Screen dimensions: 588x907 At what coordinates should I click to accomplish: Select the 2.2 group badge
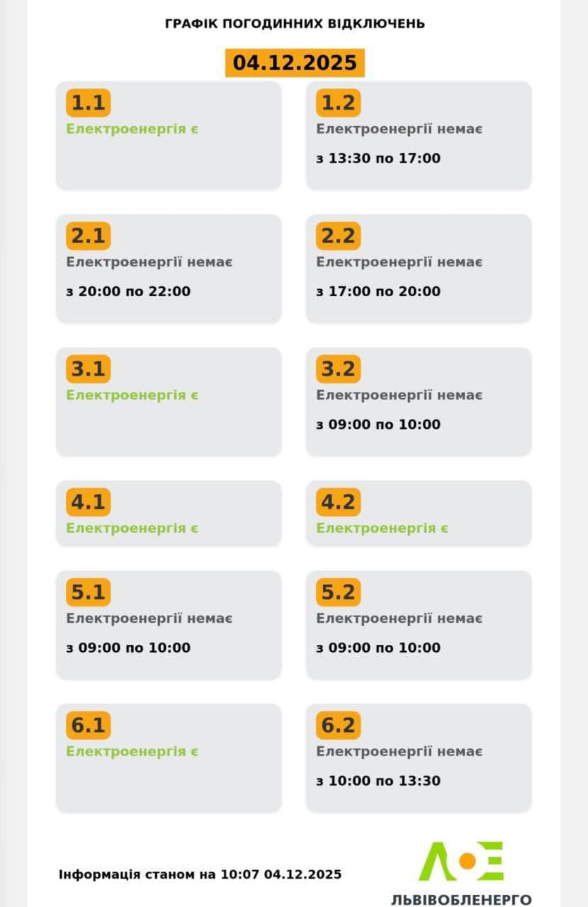click(338, 236)
